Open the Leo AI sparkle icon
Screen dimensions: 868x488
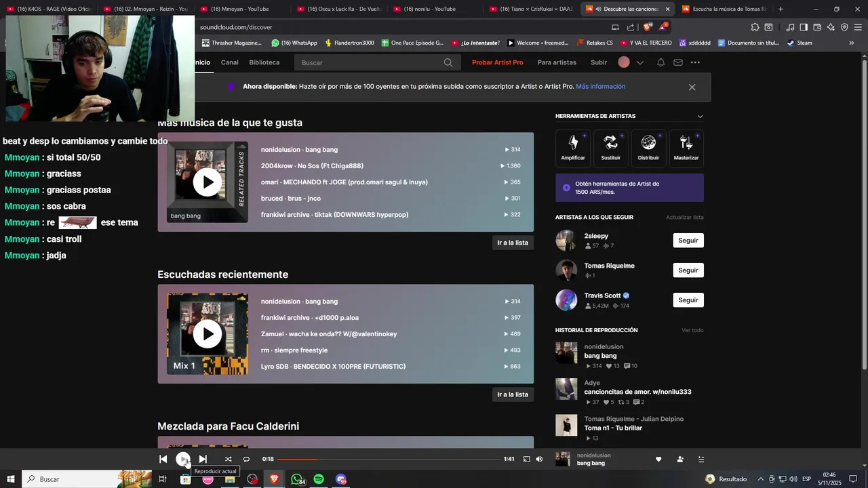click(831, 27)
